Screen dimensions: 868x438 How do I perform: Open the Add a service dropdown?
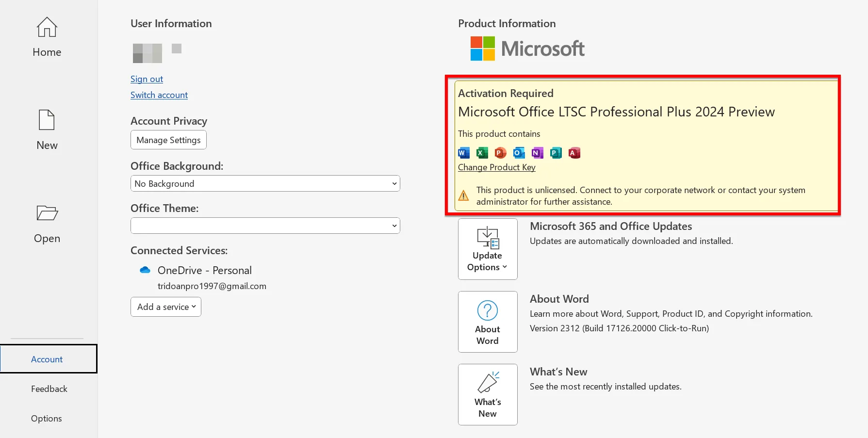click(x=166, y=307)
